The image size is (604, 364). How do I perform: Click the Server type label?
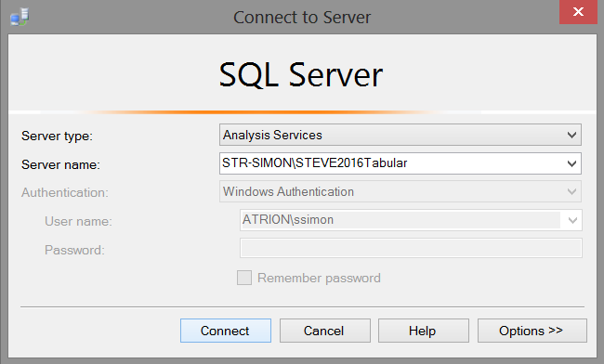click(57, 136)
